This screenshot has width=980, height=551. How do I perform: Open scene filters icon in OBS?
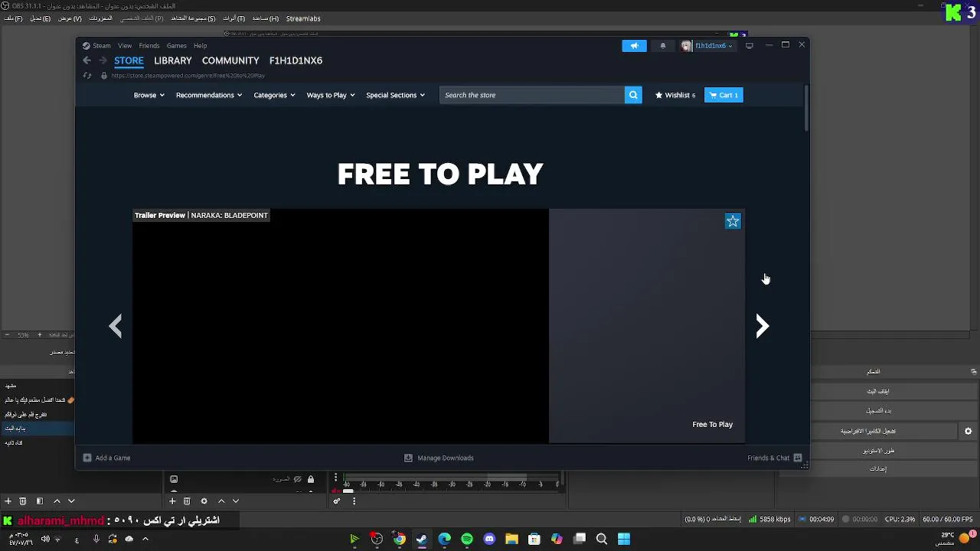[39, 501]
